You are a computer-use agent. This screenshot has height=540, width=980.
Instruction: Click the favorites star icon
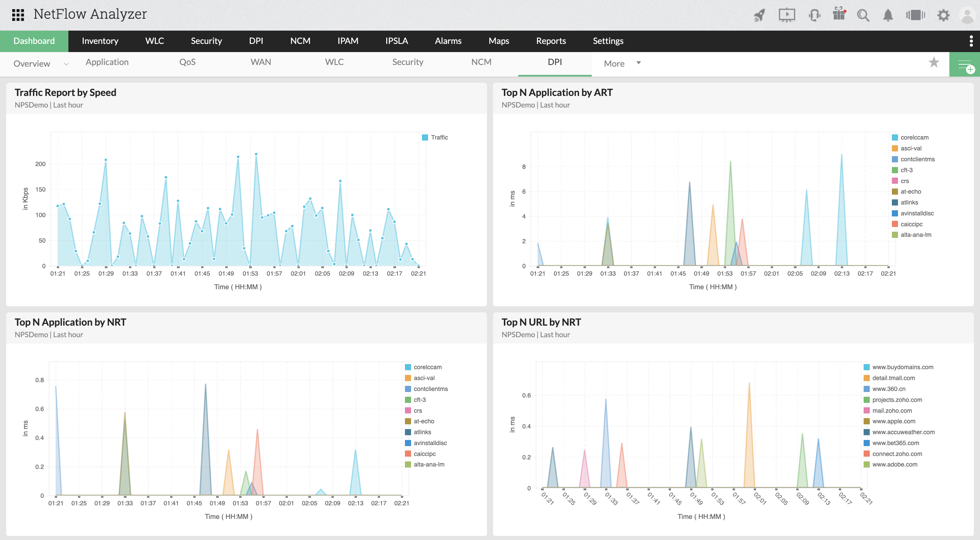point(934,63)
